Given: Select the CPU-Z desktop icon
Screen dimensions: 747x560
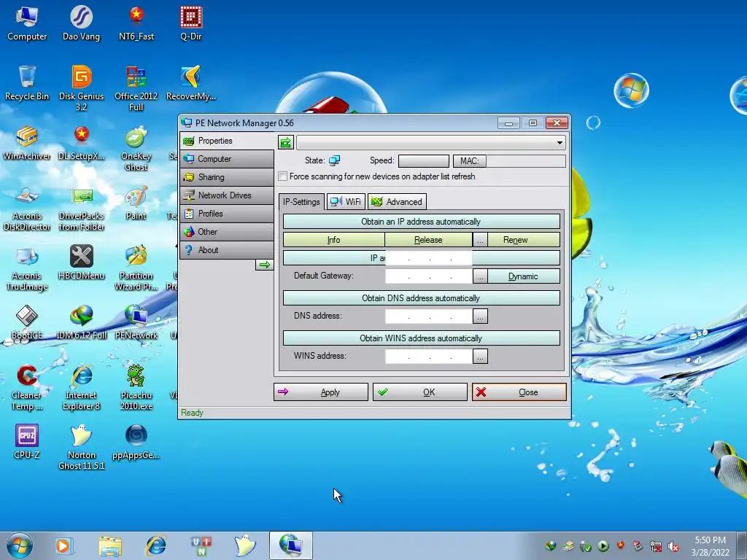Looking at the screenshot, I should [27, 443].
